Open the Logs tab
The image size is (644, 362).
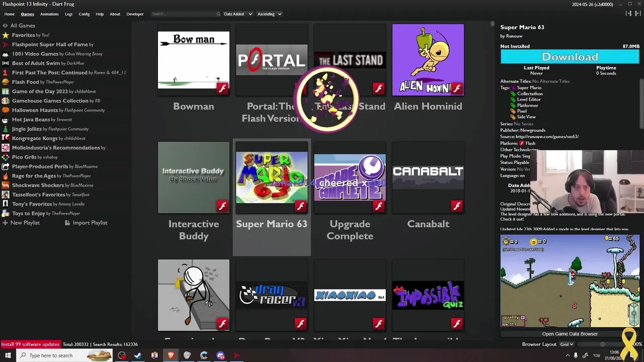[68, 14]
